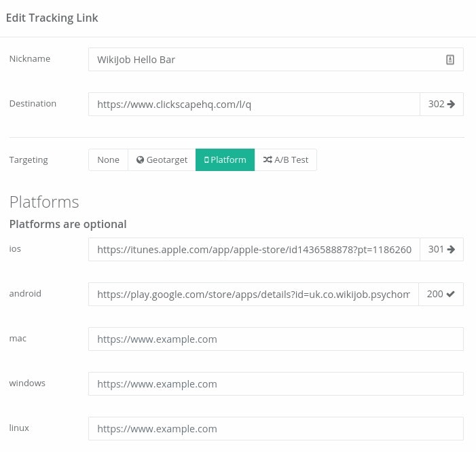
Task: Click the Platforms heading
Action: [44, 202]
